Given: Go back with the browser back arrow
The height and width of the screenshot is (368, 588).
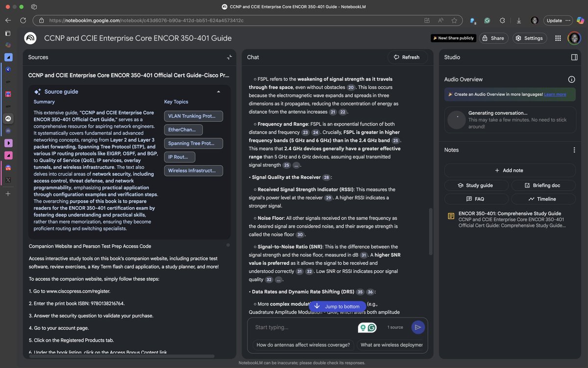Looking at the screenshot, I should [x=8, y=21].
